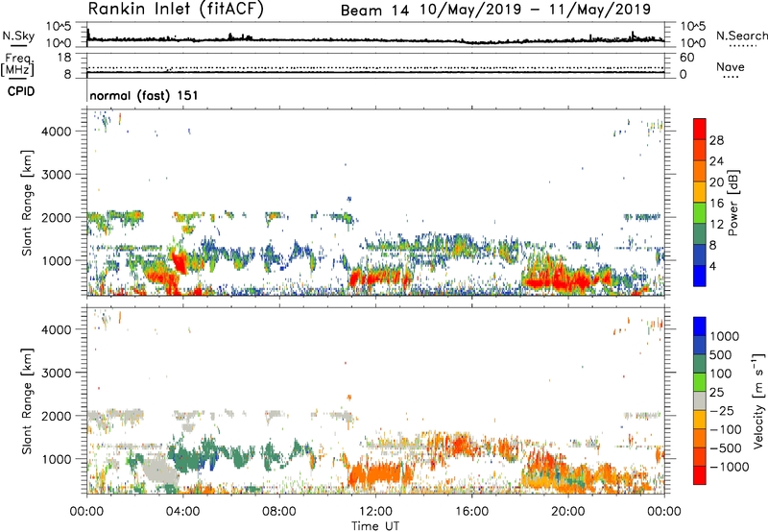
Task: Click the noise spike at start of N.Sky trace
Action: click(x=88, y=34)
